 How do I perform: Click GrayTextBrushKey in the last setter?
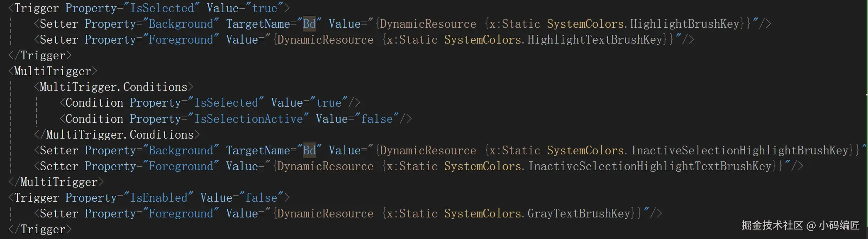pos(579,214)
